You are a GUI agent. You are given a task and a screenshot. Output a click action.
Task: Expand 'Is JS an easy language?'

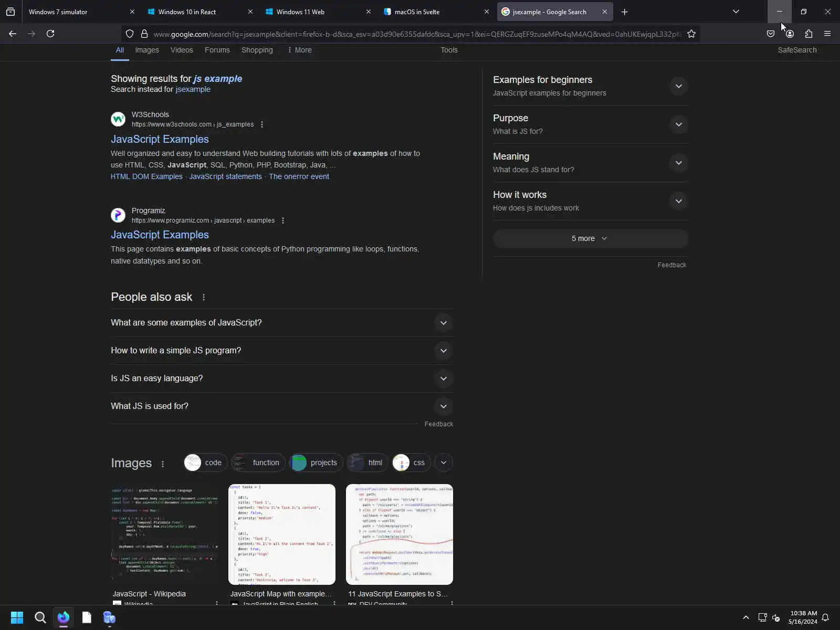click(x=282, y=379)
